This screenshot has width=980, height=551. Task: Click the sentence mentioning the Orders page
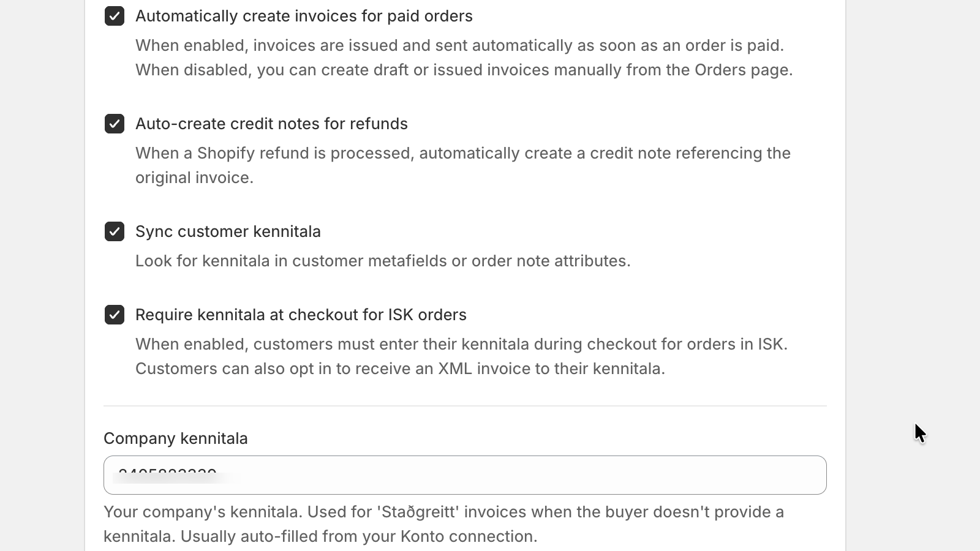tap(464, 70)
